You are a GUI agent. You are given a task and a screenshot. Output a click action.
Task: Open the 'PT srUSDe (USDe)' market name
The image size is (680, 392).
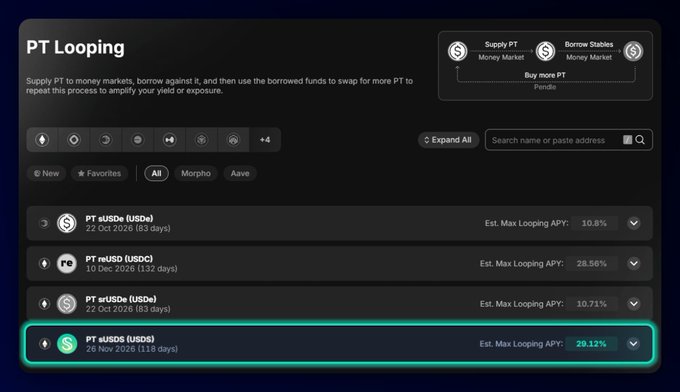point(121,299)
